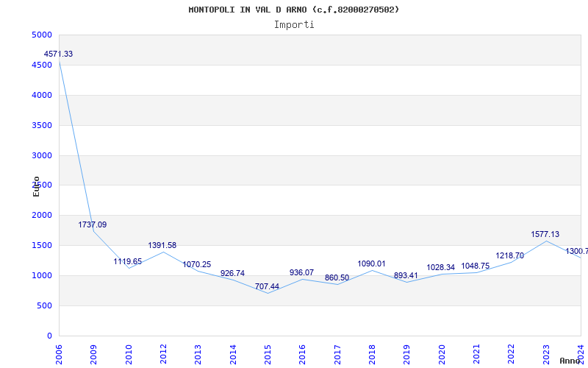Click the x-axis year label 2012
This screenshot has height=368, width=588.
tap(163, 355)
